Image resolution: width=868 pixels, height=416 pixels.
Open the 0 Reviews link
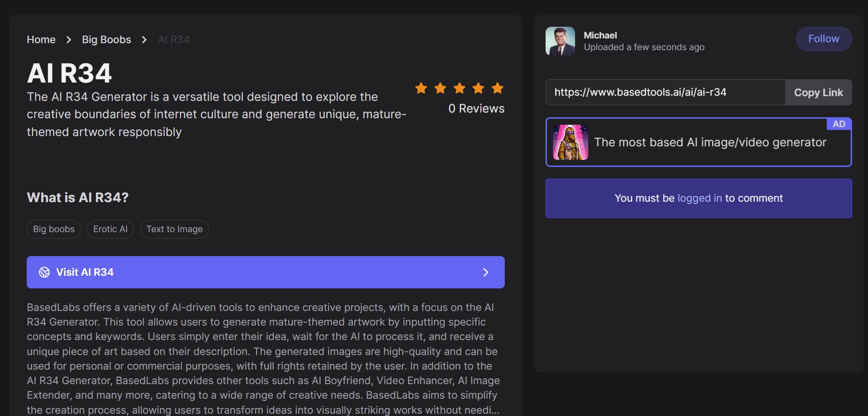tap(476, 108)
